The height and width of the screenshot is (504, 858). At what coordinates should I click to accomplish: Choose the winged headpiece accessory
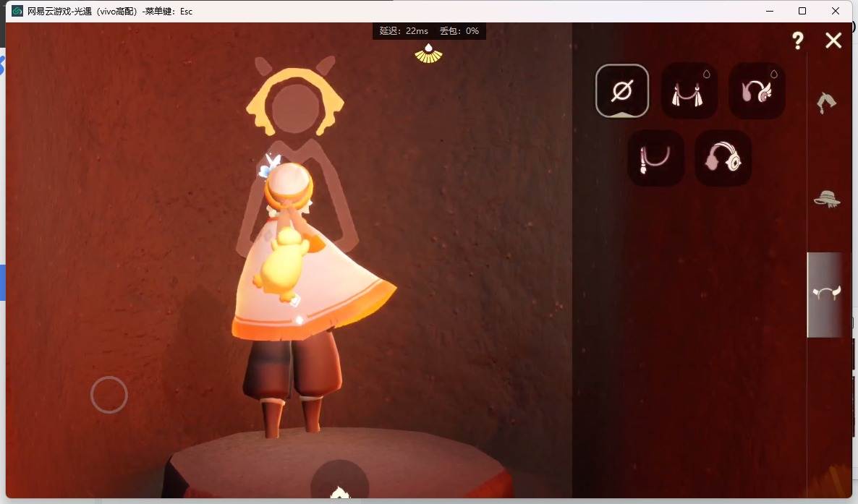click(x=757, y=90)
